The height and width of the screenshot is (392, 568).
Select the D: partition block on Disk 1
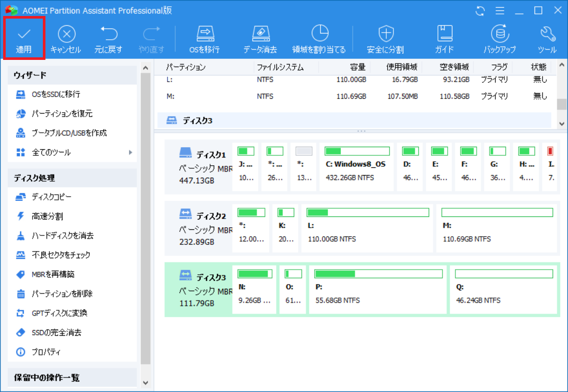click(x=409, y=167)
